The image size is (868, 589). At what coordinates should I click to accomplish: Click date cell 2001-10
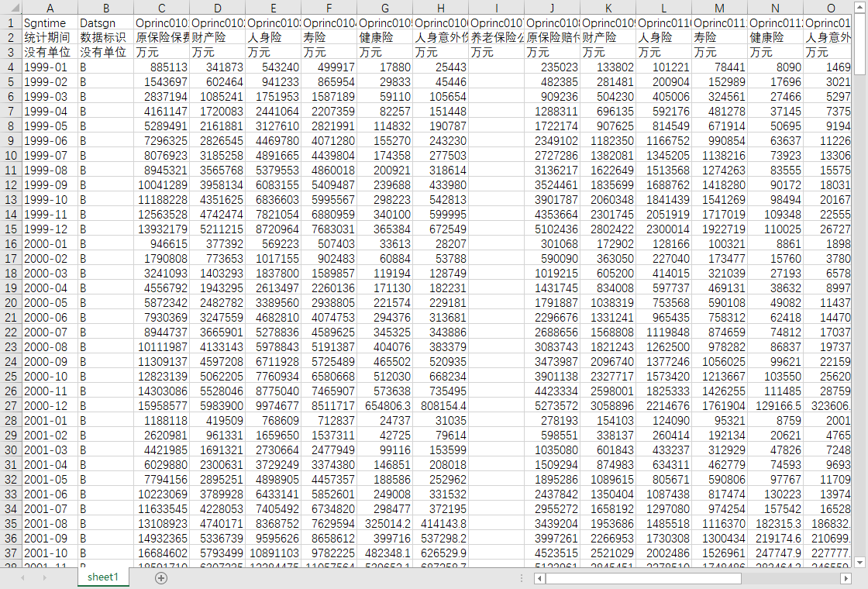[x=50, y=553]
